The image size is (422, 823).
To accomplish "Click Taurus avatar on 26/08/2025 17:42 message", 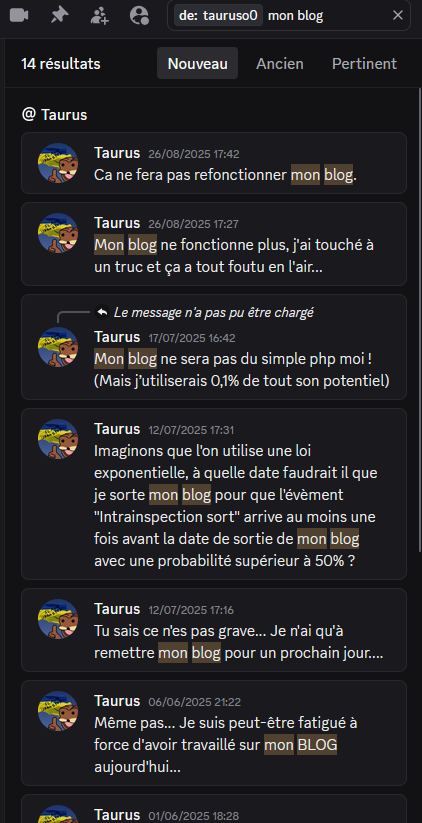I will [58, 163].
